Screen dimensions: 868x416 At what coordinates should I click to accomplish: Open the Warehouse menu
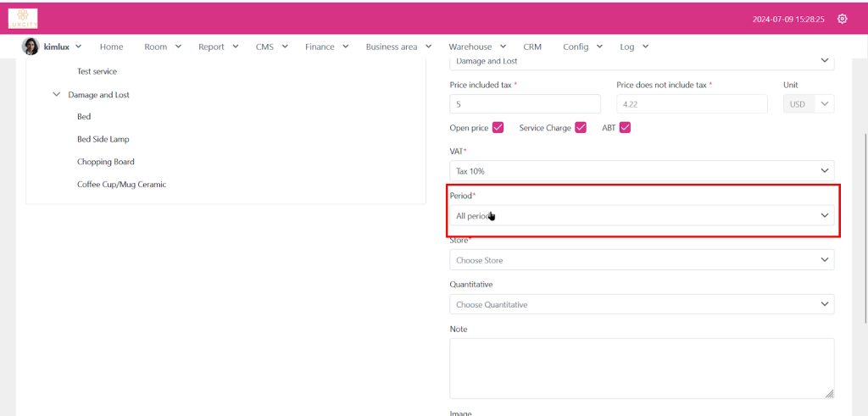(476, 47)
